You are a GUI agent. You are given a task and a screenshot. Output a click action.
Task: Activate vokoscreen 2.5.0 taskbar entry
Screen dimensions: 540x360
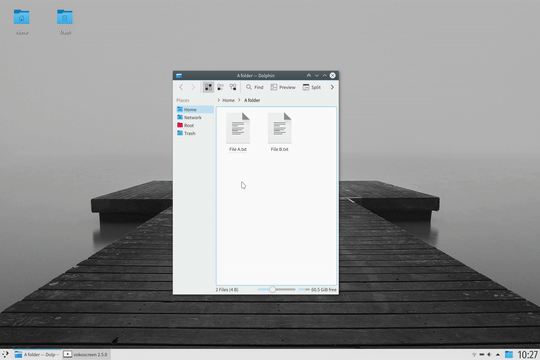[x=86, y=354]
